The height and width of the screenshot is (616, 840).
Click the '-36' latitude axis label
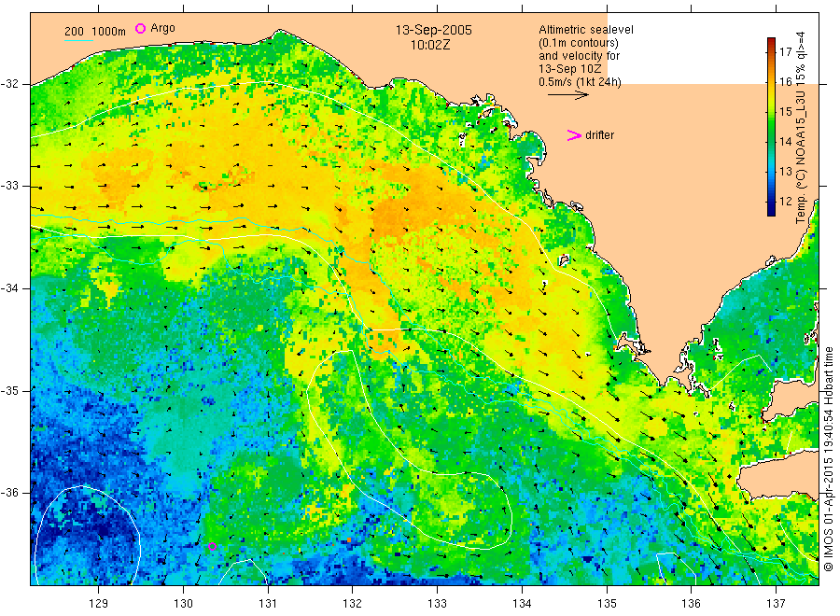tap(9, 492)
